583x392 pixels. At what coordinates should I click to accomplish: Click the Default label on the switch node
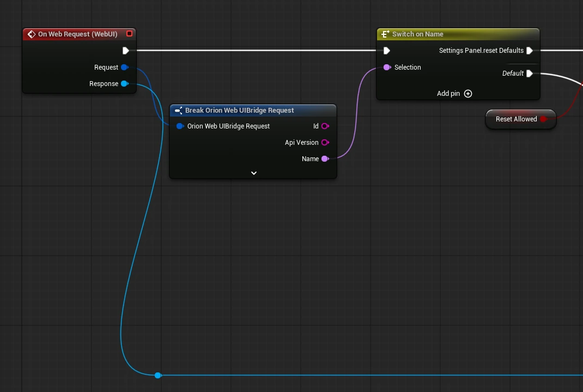[x=513, y=73]
